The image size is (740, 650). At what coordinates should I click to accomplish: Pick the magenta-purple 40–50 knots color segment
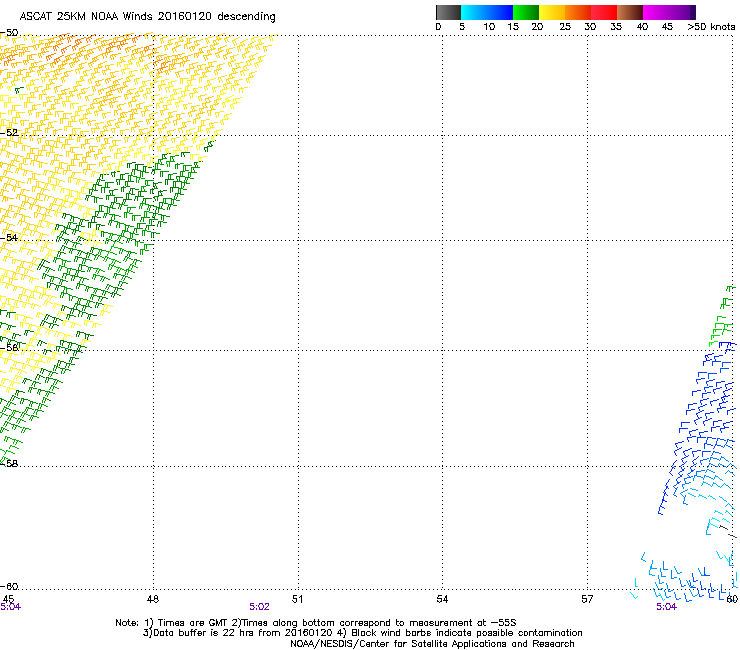(x=669, y=12)
